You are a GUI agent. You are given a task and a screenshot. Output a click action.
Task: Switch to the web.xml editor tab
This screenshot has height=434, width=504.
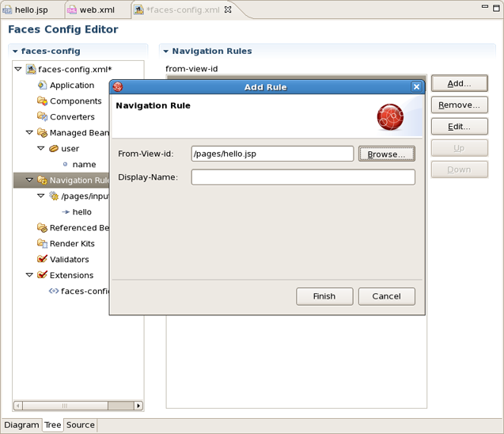[97, 10]
